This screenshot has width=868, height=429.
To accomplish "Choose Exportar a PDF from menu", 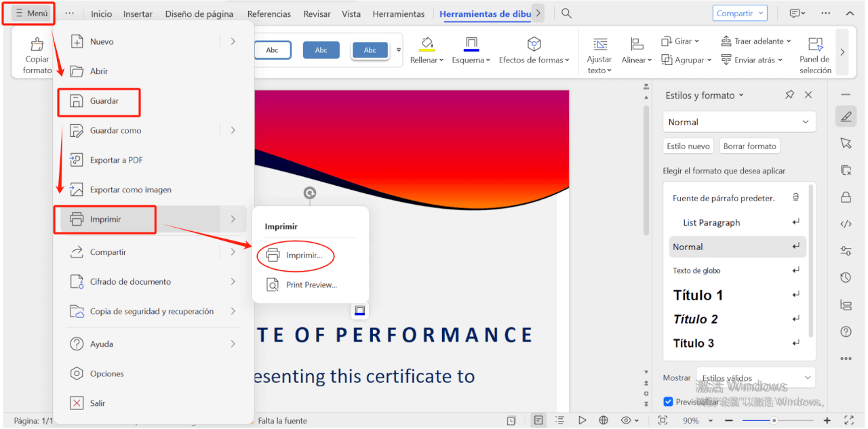I will pos(116,161).
